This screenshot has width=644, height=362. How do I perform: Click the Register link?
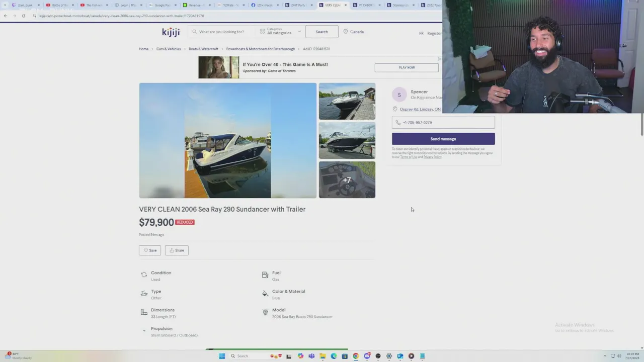click(x=434, y=33)
